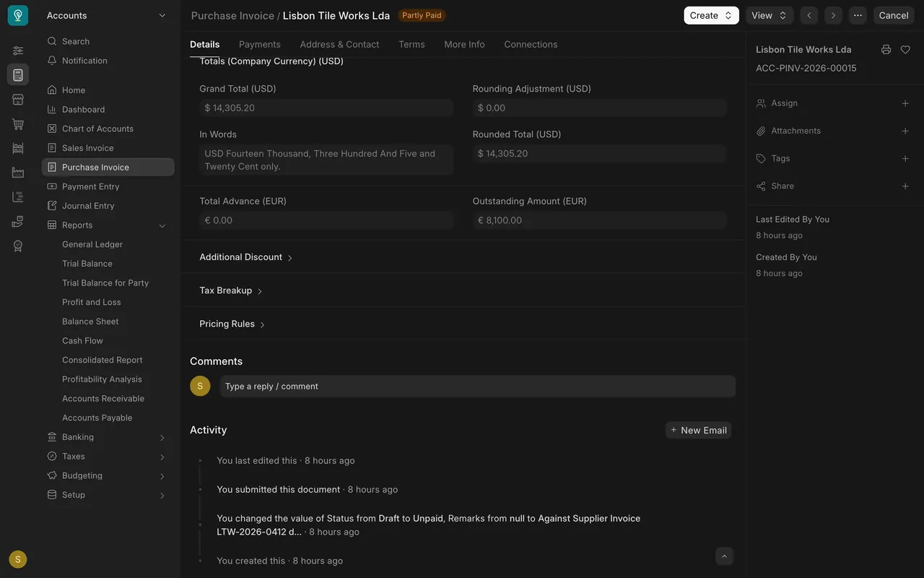Open the three-dots more options menu

858,15
